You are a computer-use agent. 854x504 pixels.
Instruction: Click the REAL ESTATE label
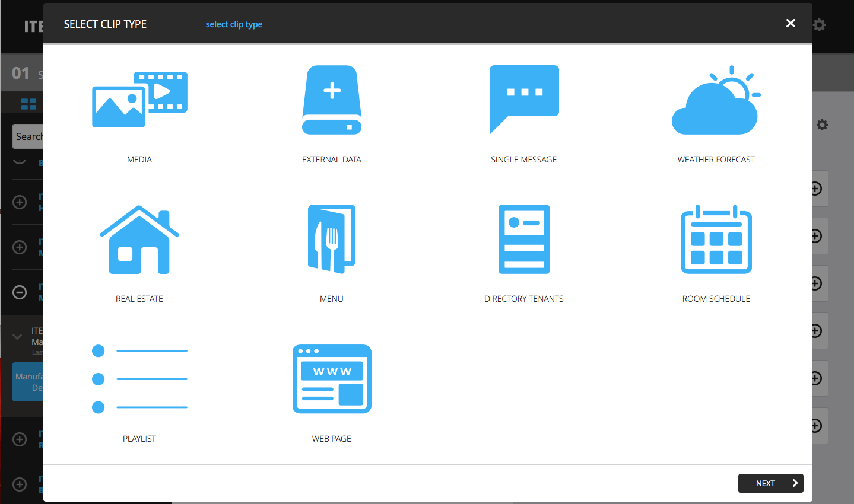[x=139, y=299]
